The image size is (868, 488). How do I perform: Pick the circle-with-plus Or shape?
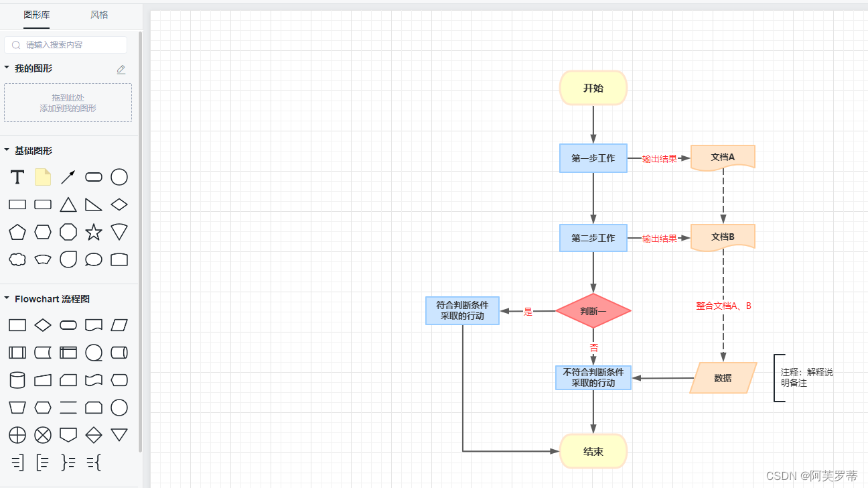(17, 435)
